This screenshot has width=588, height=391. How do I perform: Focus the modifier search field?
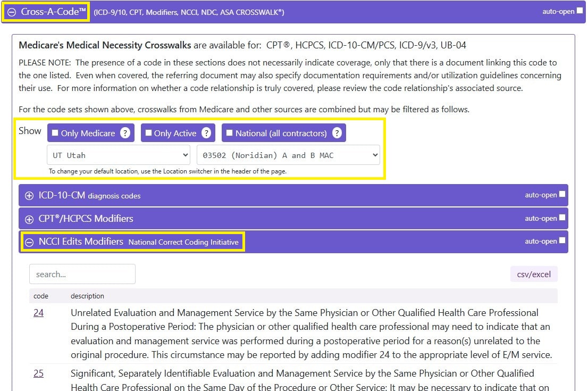click(82, 274)
